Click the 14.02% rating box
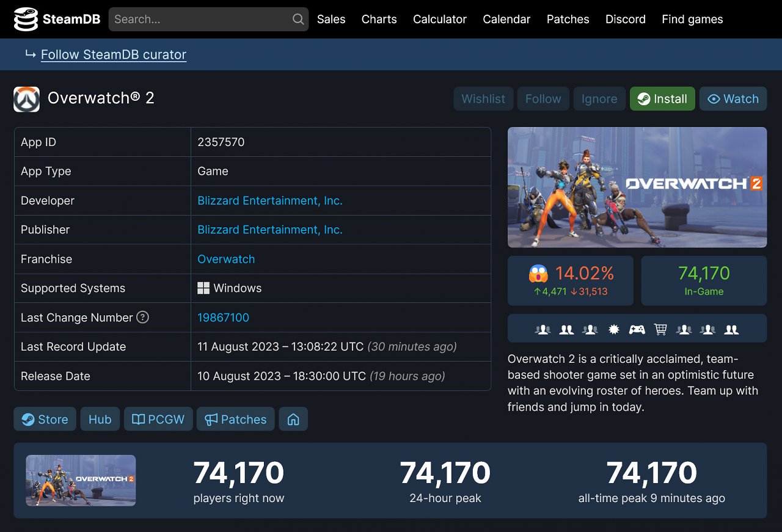 tap(571, 280)
